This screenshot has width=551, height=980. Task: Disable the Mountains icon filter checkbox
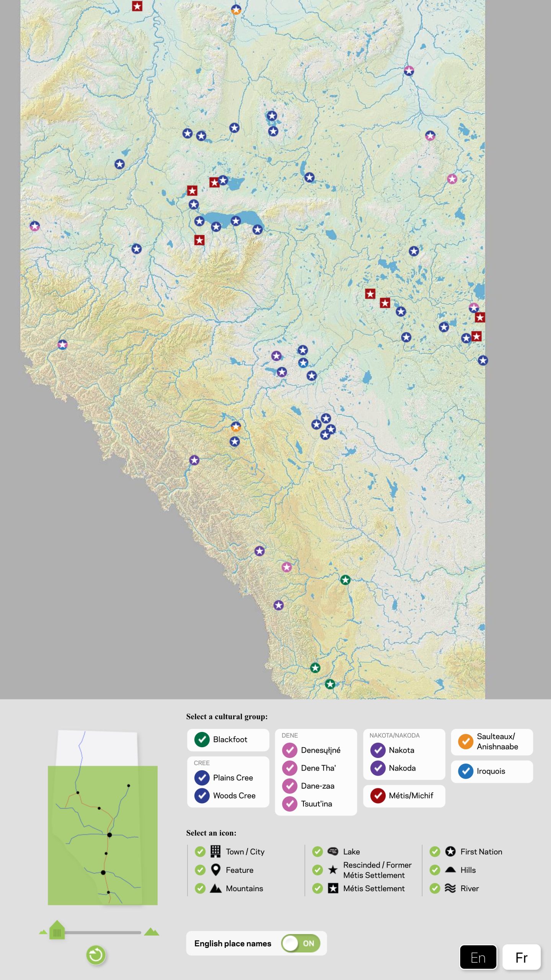click(200, 888)
